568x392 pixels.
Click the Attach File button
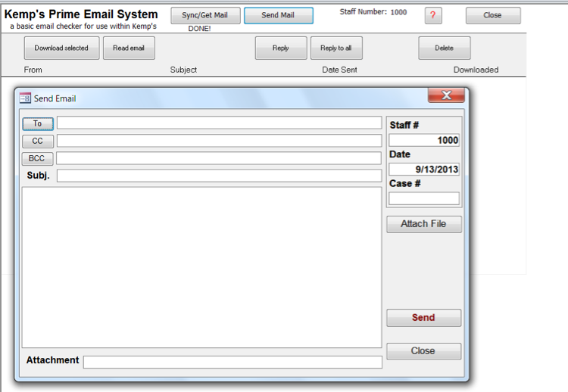(x=423, y=224)
